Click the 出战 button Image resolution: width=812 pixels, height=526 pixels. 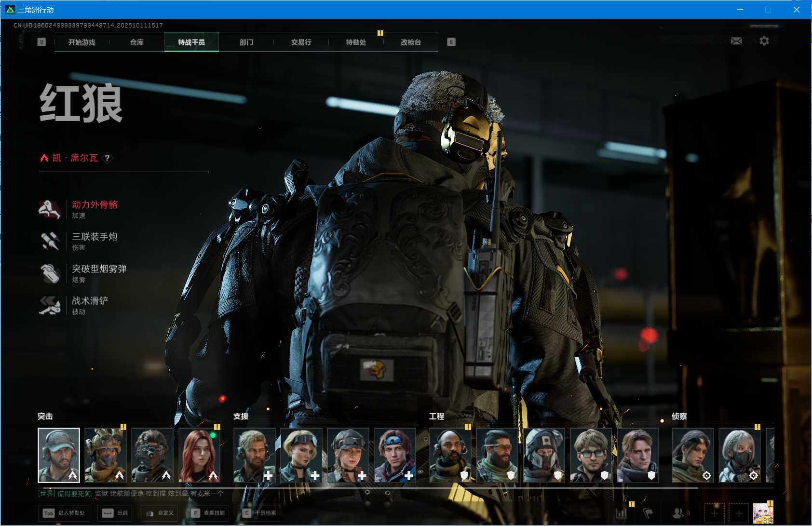tap(115, 513)
